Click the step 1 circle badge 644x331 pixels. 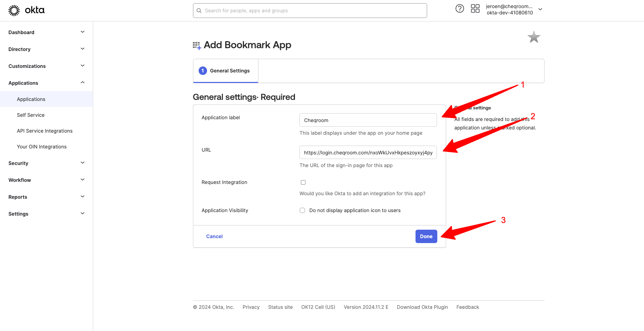pyautogui.click(x=202, y=71)
